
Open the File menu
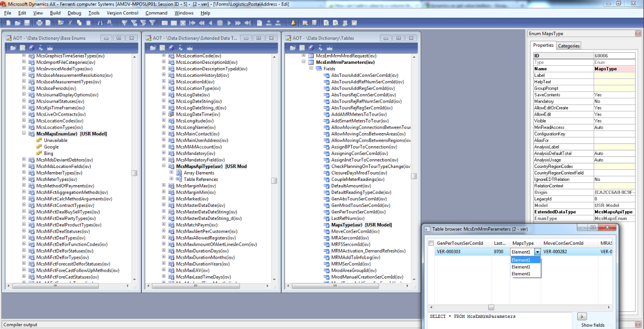click(7, 13)
